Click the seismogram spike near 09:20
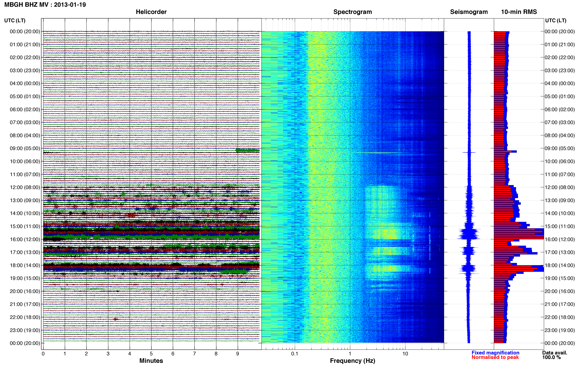 [x=469, y=152]
